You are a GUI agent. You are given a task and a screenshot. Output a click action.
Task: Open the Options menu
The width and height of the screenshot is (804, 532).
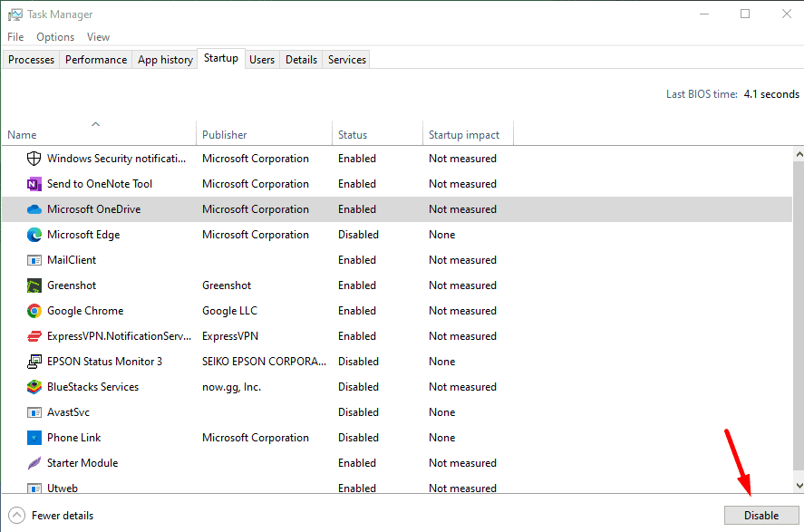pyautogui.click(x=55, y=37)
